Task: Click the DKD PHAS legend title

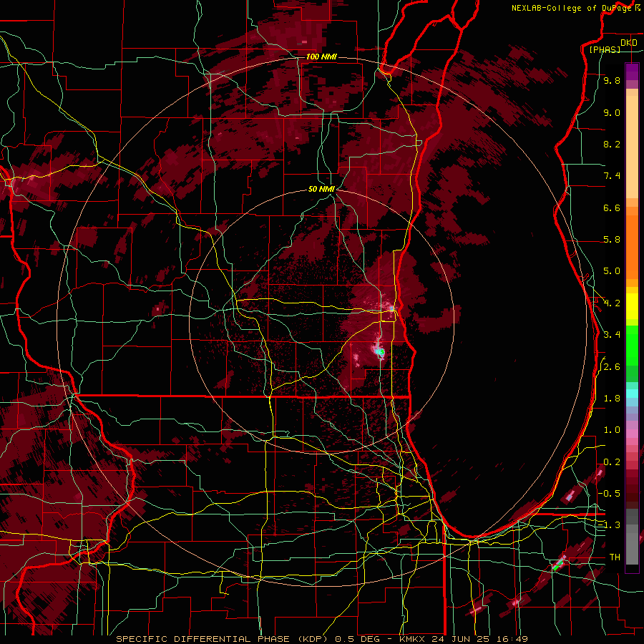Action: click(613, 46)
